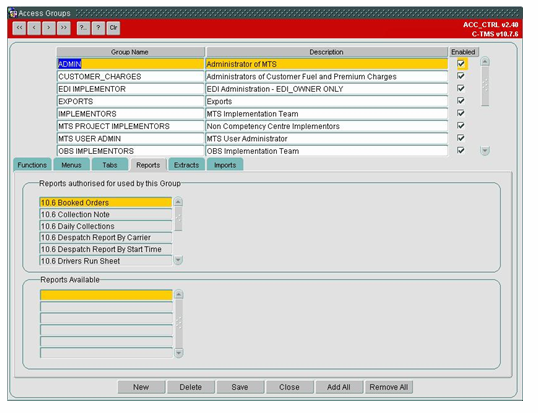
Task: Untick Enabled checkbox for ADMIN group
Action: click(461, 64)
